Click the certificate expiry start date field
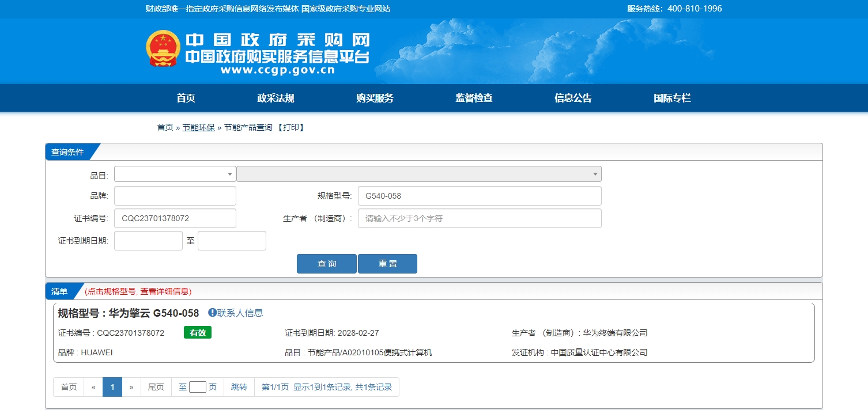The image size is (868, 410). point(148,241)
